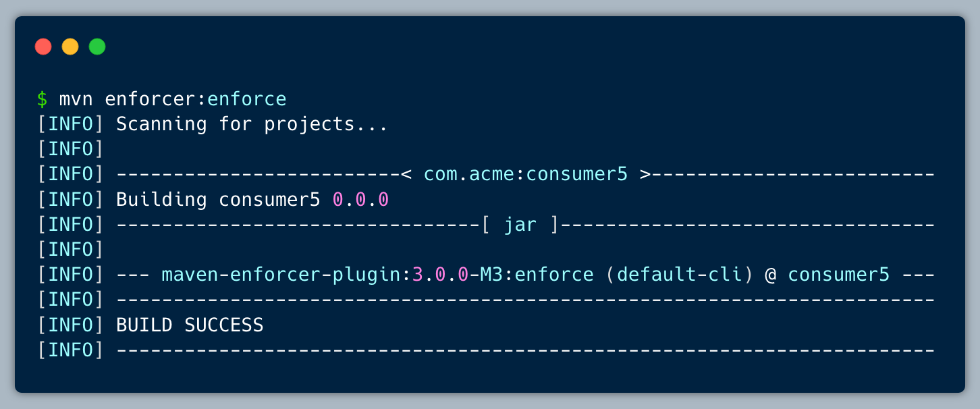
Task: Click the green dollar prompt symbol
Action: click(x=43, y=99)
